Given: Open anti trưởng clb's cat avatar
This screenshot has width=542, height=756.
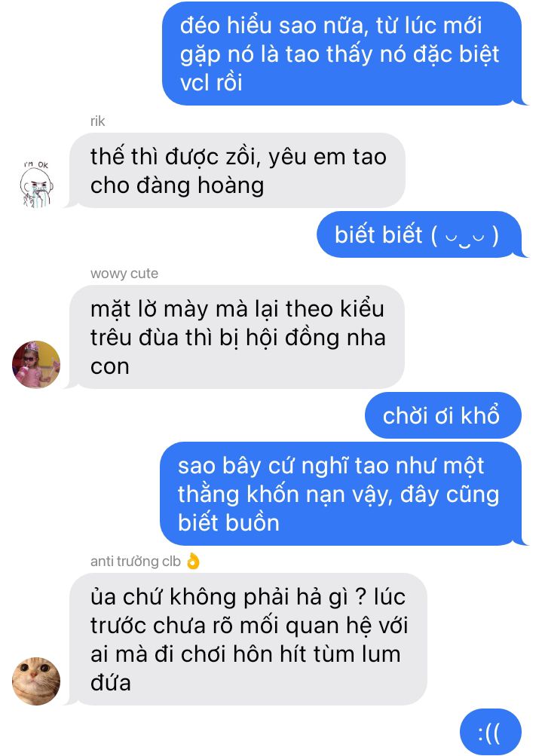Looking at the screenshot, I should point(36,681).
